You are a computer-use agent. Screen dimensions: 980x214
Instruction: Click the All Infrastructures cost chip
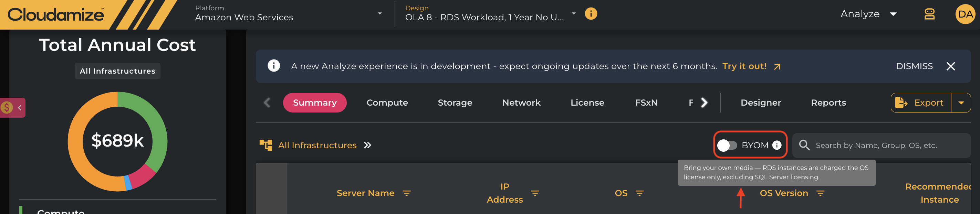coord(117,71)
